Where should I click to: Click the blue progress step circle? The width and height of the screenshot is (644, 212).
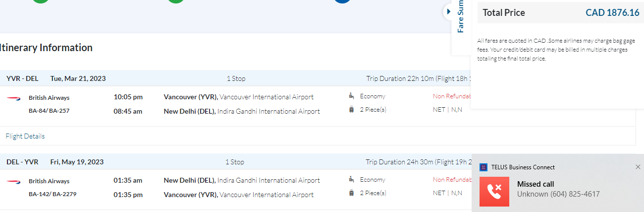pos(342,1)
